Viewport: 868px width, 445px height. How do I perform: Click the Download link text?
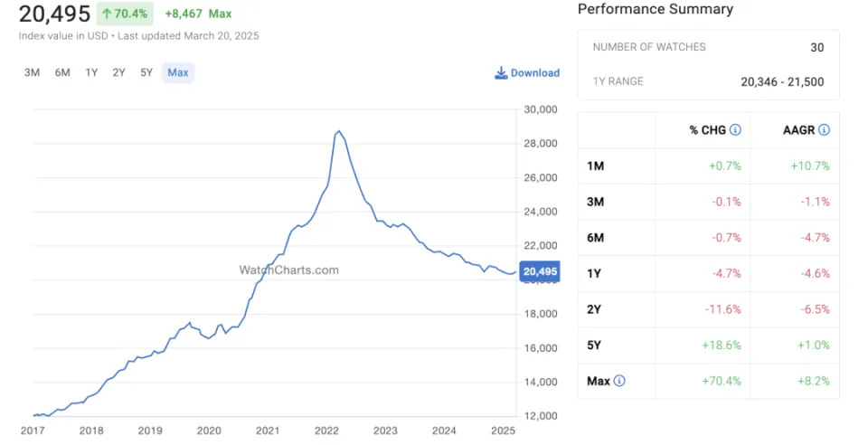coord(535,73)
